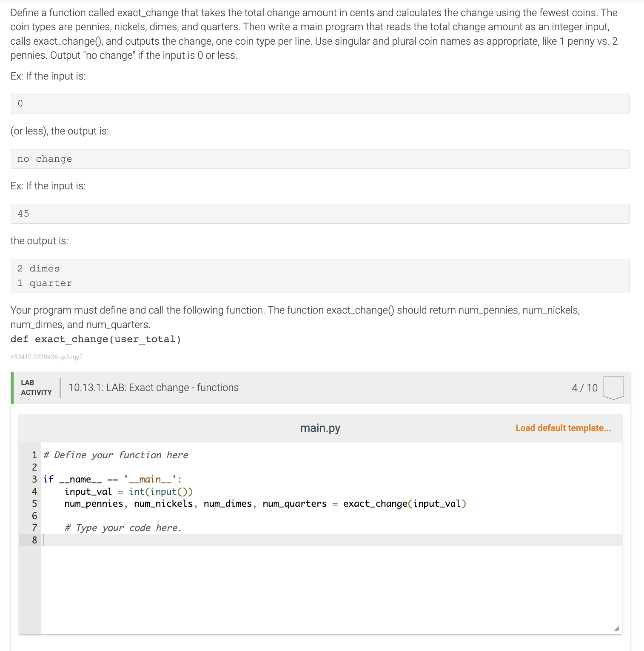The width and height of the screenshot is (644, 651).
Task: Click the score display showing 4 / 10
Action: (x=585, y=388)
